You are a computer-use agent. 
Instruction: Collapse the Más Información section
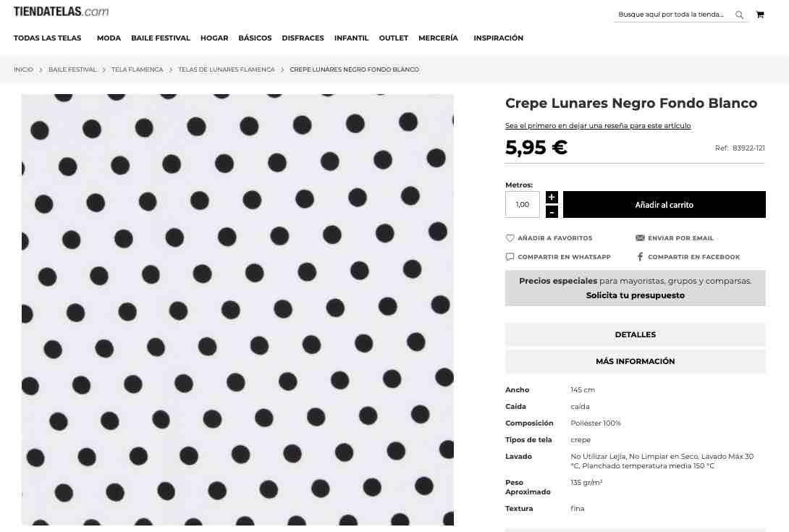[x=635, y=361]
